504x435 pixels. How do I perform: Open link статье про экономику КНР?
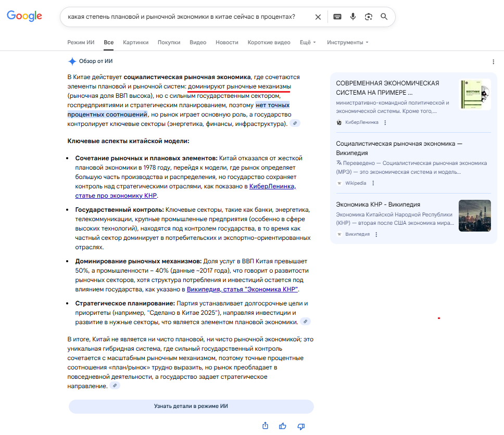[x=116, y=196]
